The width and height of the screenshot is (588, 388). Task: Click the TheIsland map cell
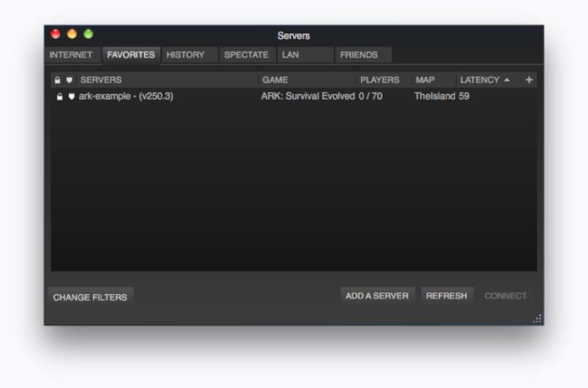tap(435, 97)
